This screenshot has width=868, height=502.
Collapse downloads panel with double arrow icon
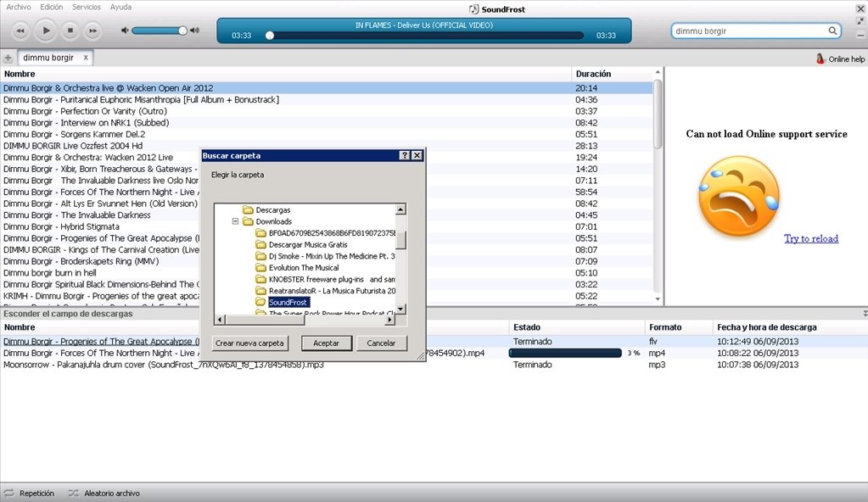(x=865, y=313)
